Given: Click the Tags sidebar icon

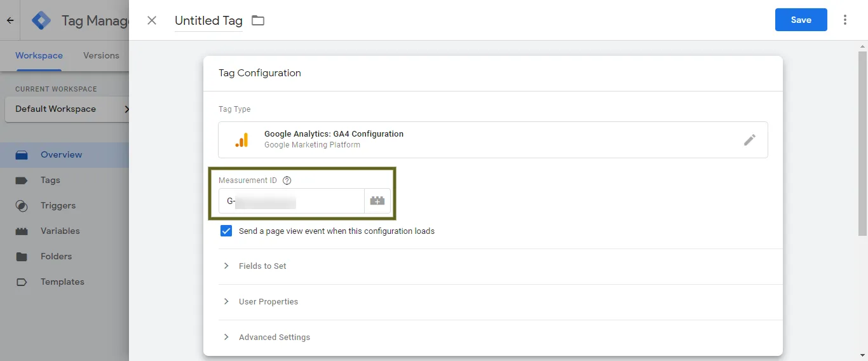Looking at the screenshot, I should 22,180.
